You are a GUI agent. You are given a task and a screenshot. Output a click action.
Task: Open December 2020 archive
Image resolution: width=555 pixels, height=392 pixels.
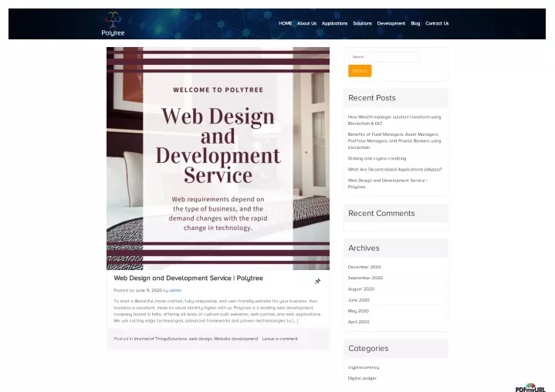(x=364, y=267)
